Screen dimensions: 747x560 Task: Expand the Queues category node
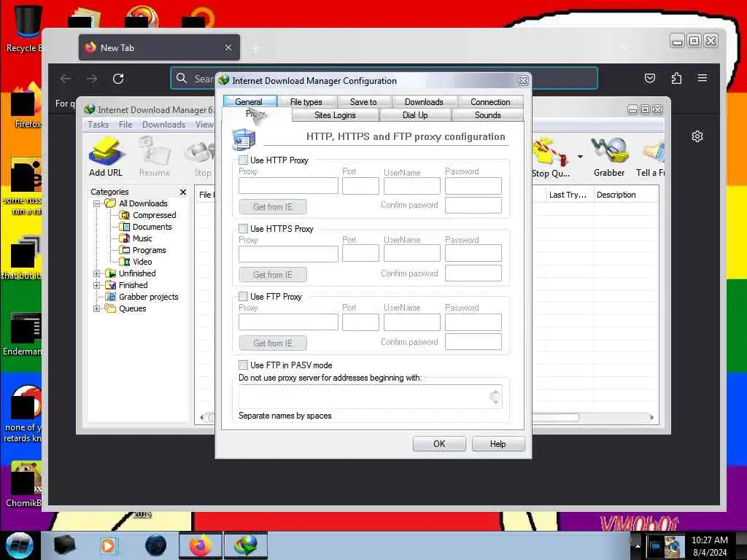click(97, 308)
